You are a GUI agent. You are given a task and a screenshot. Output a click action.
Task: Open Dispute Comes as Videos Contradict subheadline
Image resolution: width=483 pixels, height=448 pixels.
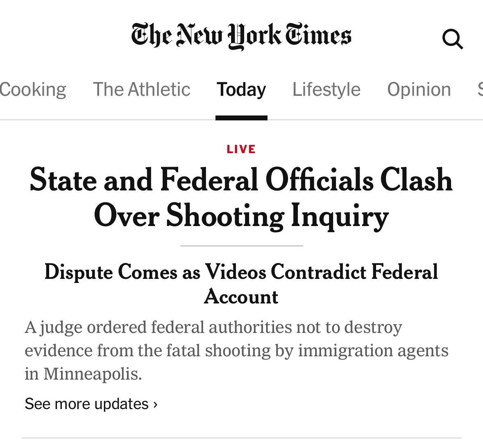[241, 272]
